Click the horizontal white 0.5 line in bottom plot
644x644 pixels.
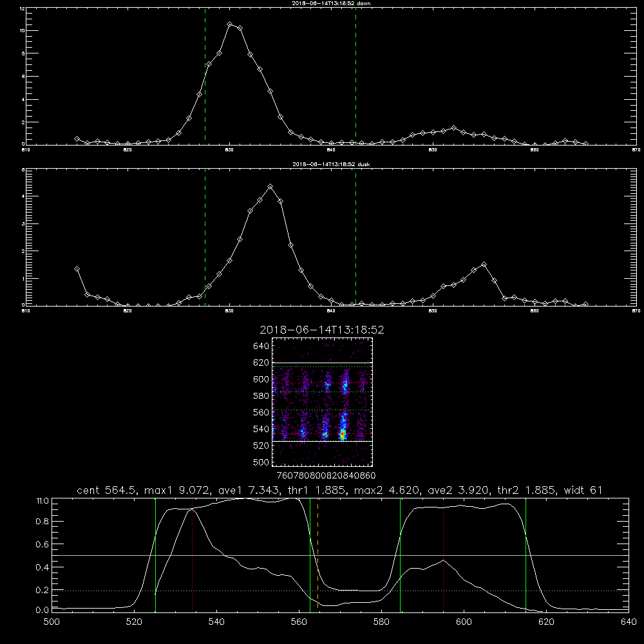pyautogui.click(x=341, y=555)
